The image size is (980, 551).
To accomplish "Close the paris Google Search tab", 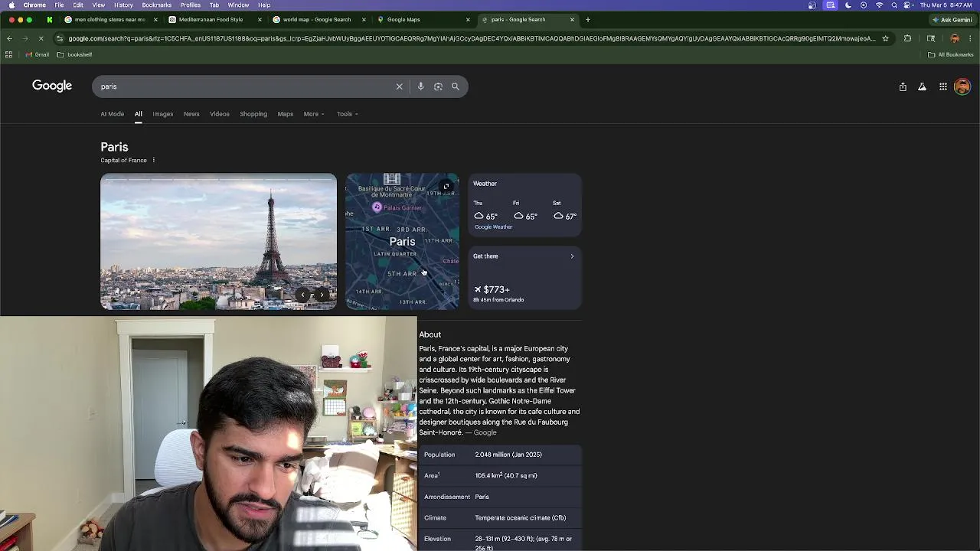I will (572, 19).
